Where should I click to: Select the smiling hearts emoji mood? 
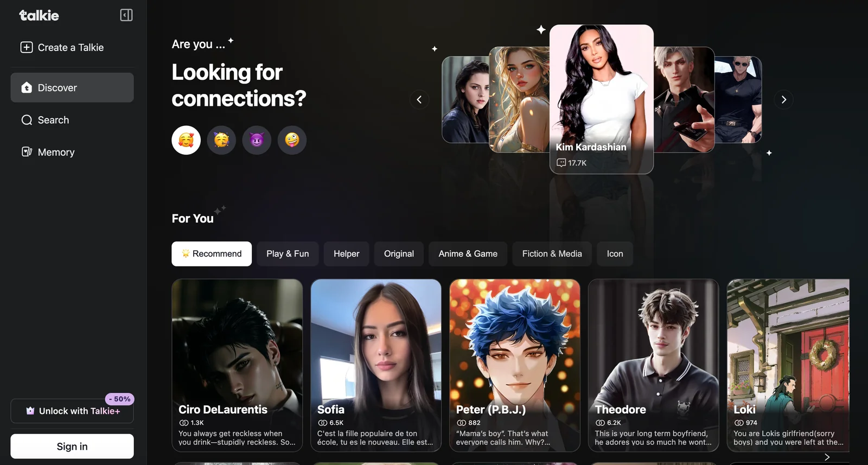186,140
